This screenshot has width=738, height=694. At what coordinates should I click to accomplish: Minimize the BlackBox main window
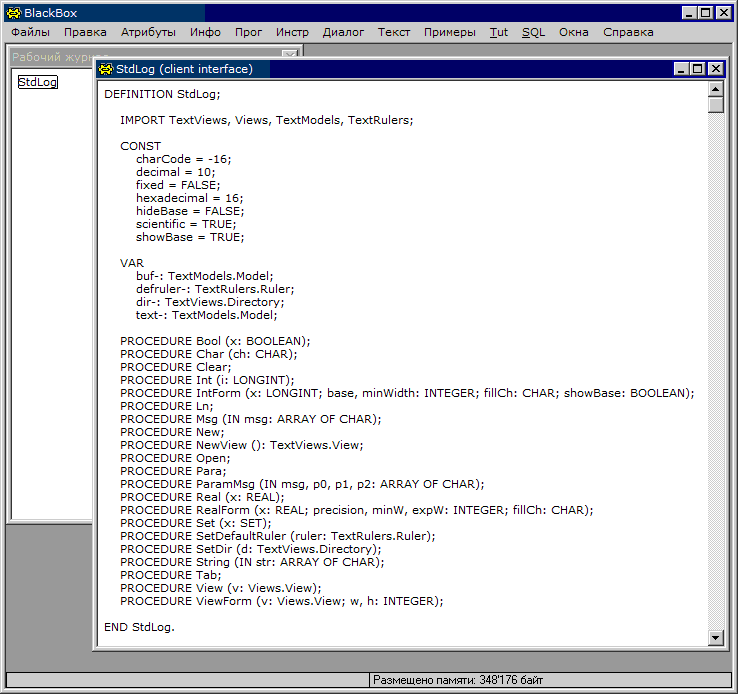(689, 13)
